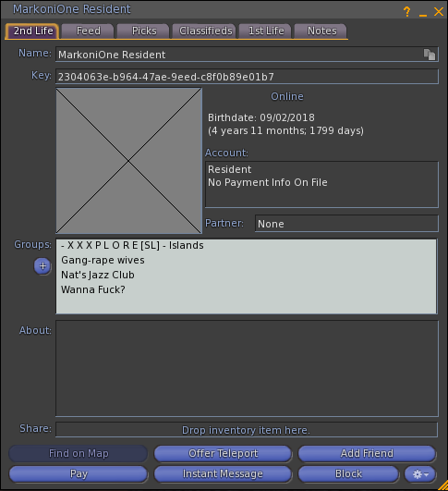Click the Account info box
448x491 pixels.
tap(321, 184)
